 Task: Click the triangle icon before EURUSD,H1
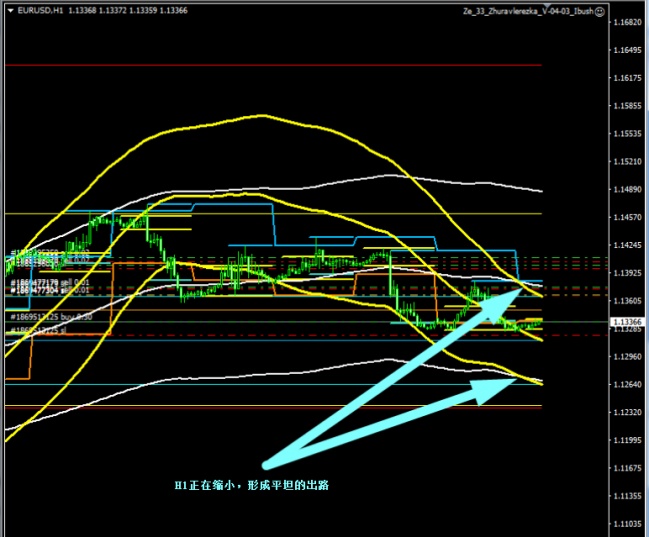(x=9, y=12)
